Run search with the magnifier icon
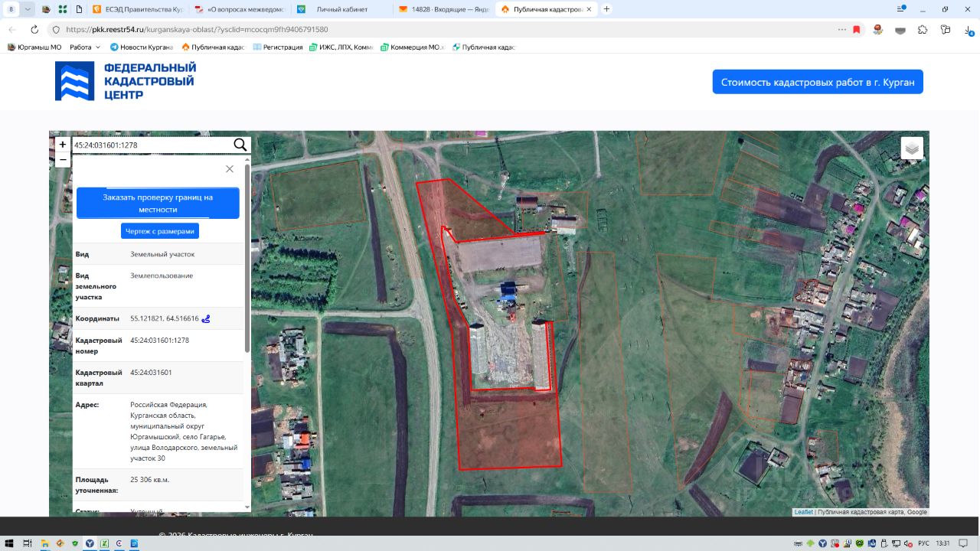Image resolution: width=980 pixels, height=551 pixels. tap(240, 145)
